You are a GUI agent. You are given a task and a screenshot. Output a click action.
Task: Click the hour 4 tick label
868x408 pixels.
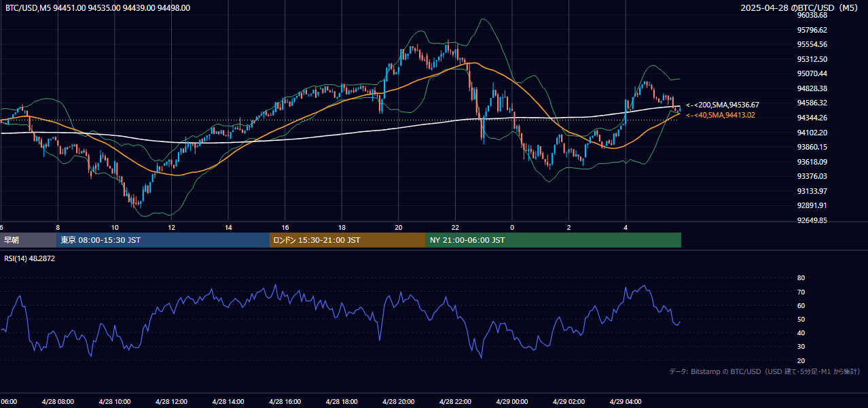pos(626,228)
